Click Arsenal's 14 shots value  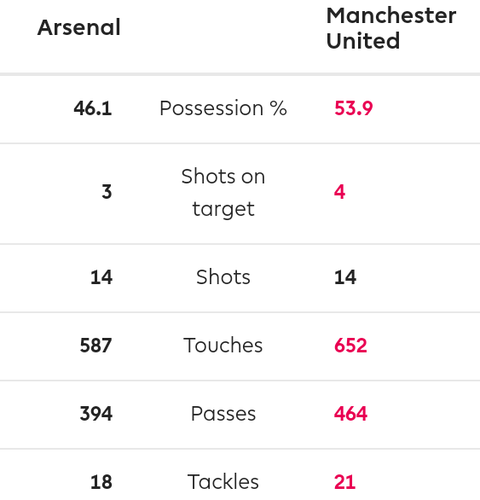point(101,277)
